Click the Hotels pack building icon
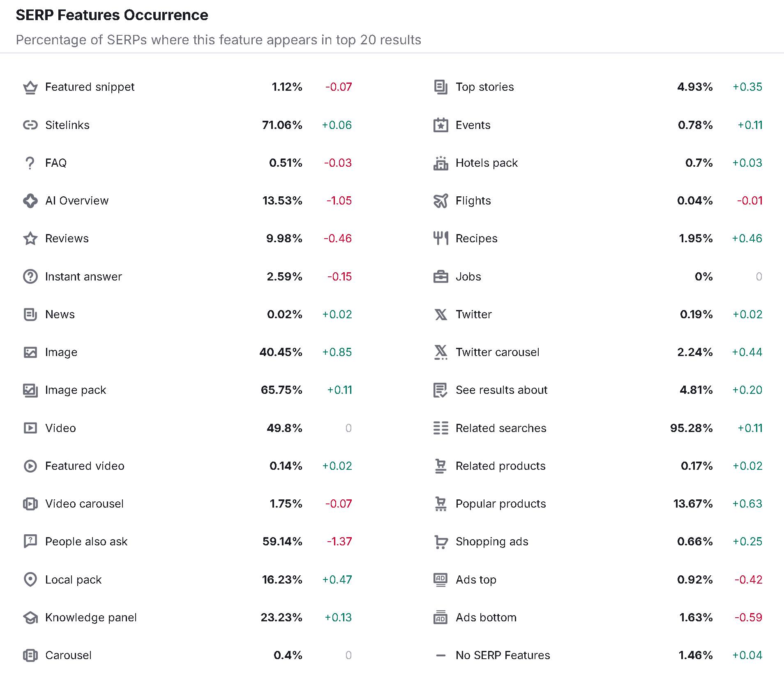This screenshot has height=685, width=784. [441, 163]
